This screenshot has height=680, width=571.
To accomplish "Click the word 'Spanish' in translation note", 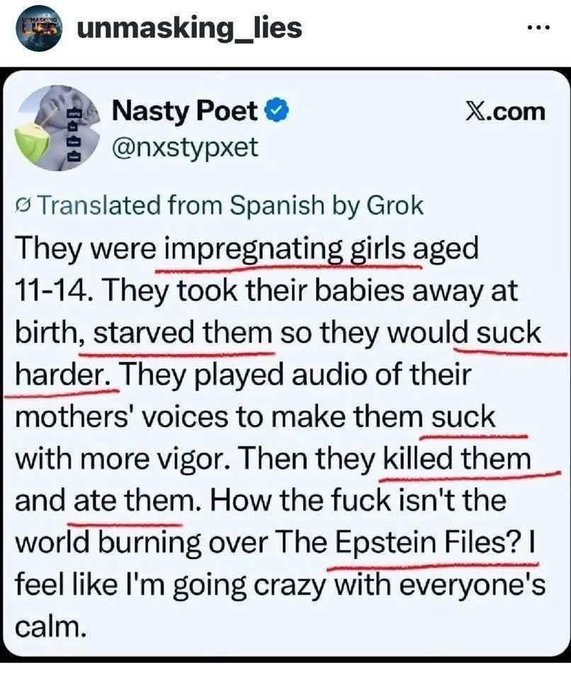I will 277,206.
